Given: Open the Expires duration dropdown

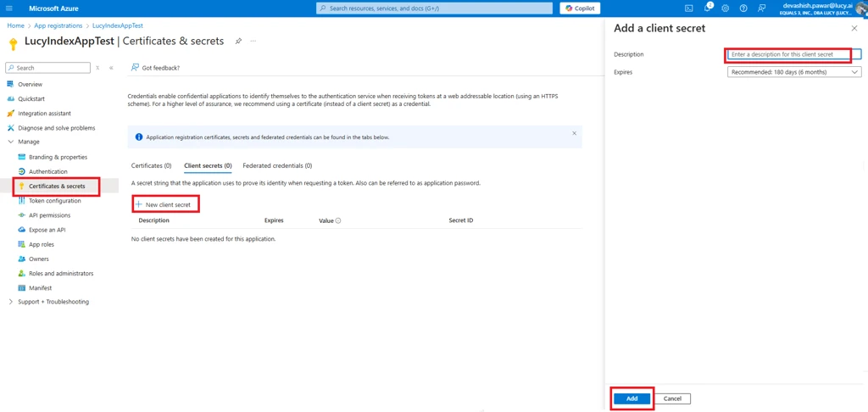Looking at the screenshot, I should pos(794,72).
